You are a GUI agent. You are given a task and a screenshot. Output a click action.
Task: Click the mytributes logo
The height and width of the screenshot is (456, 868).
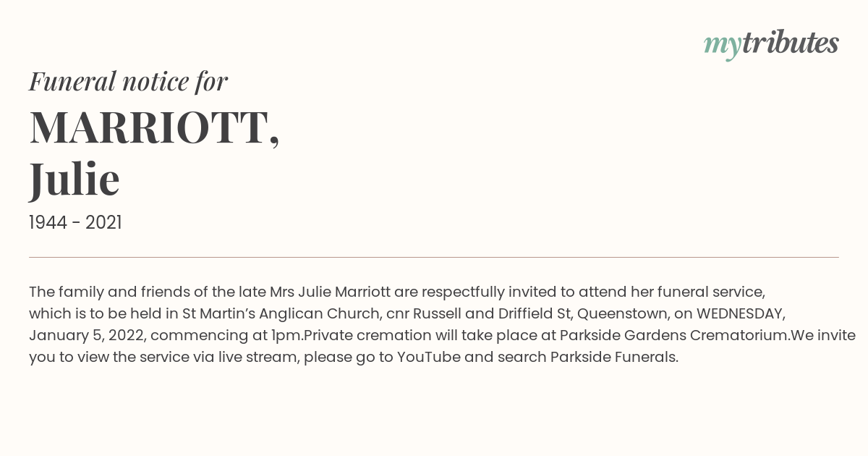(771, 44)
